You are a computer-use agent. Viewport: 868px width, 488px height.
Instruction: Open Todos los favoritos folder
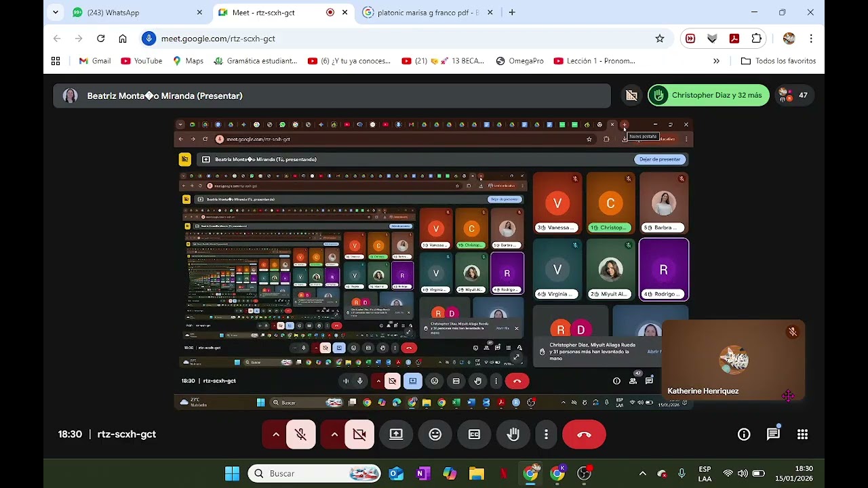[x=778, y=61]
